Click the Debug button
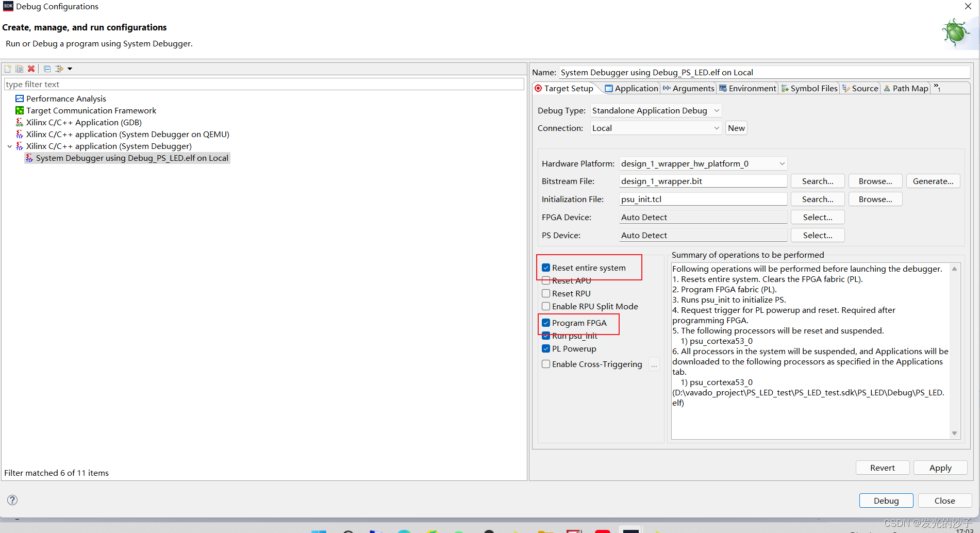 886,501
